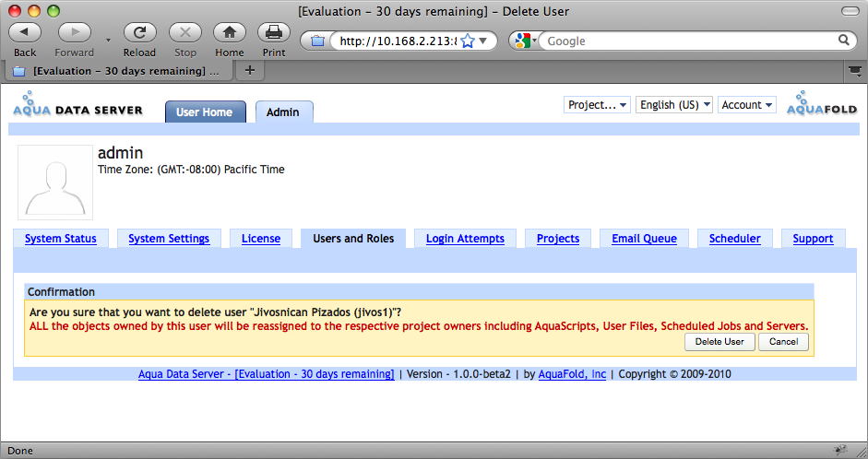Go back with the Back arrow button
868x459 pixels.
click(x=24, y=32)
